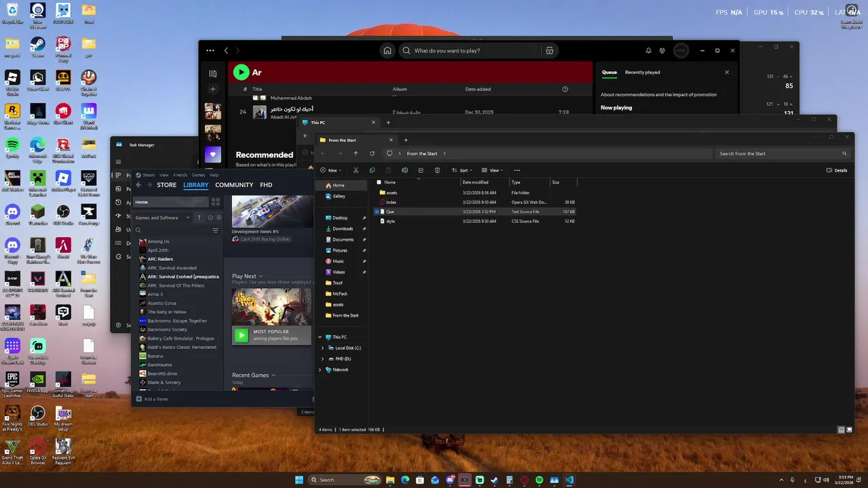Click Add a Game in Steam
The image size is (868, 488).
tap(152, 399)
